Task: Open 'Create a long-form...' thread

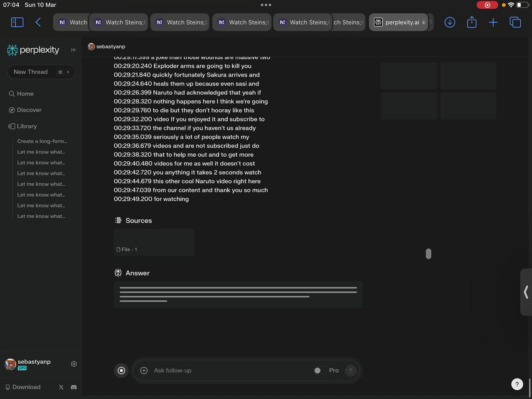Action: (x=42, y=141)
